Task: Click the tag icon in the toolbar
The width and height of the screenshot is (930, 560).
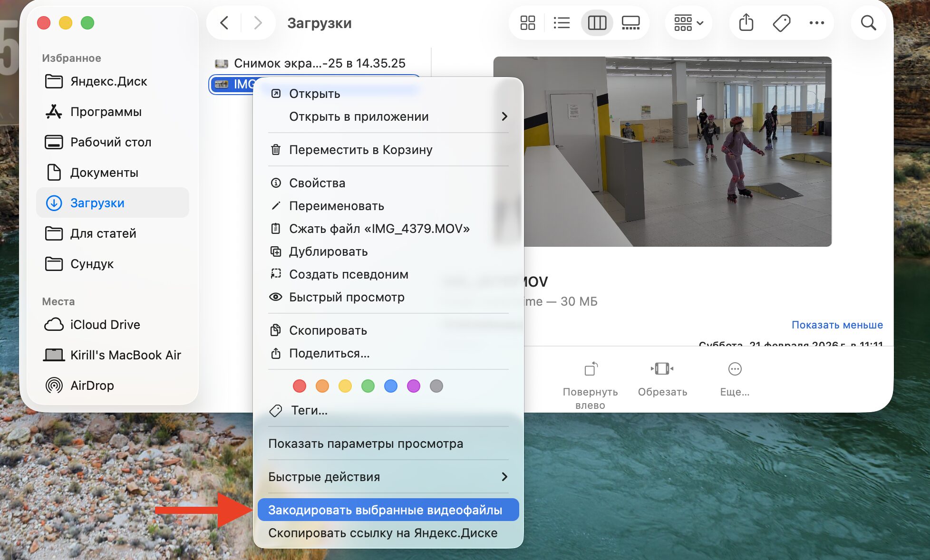Action: [782, 22]
